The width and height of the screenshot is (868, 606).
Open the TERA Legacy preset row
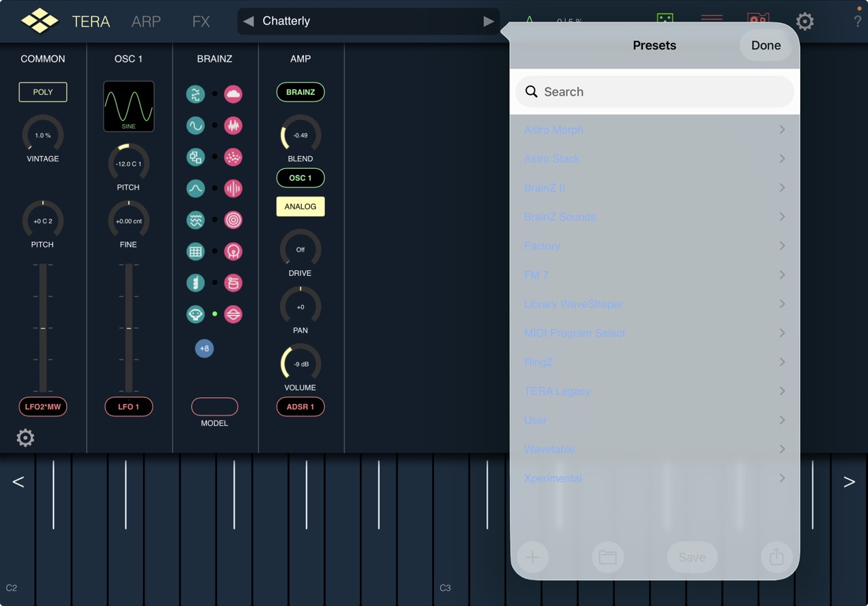click(x=655, y=391)
